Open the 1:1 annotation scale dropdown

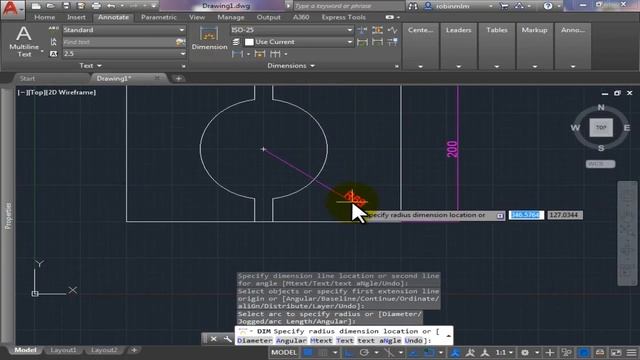click(x=504, y=352)
